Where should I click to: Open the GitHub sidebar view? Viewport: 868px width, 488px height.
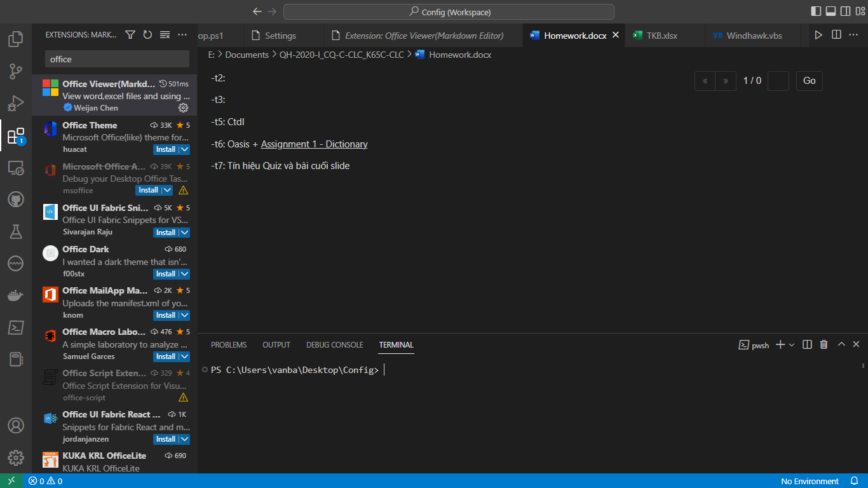pos(15,199)
